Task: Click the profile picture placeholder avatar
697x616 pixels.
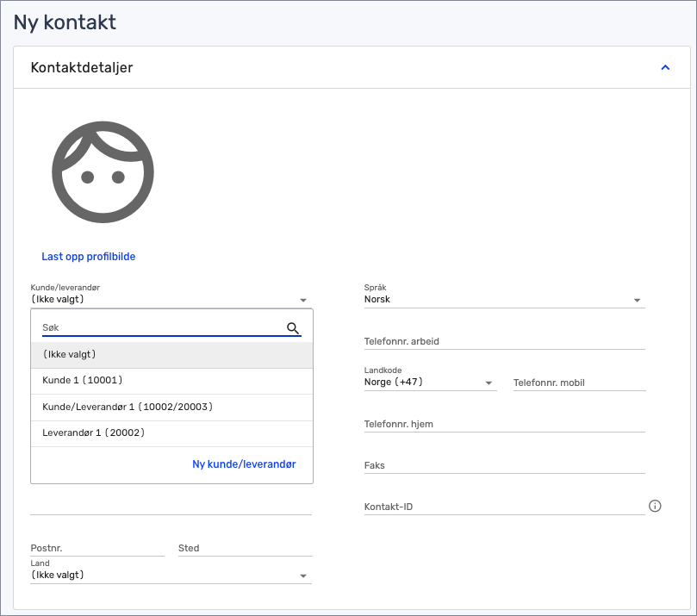Action: pos(103,172)
